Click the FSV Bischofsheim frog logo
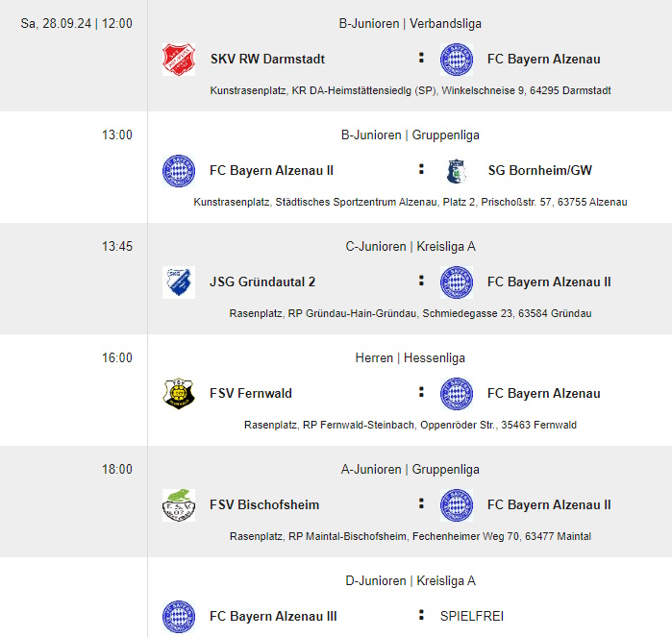This screenshot has width=672, height=637. point(179,505)
